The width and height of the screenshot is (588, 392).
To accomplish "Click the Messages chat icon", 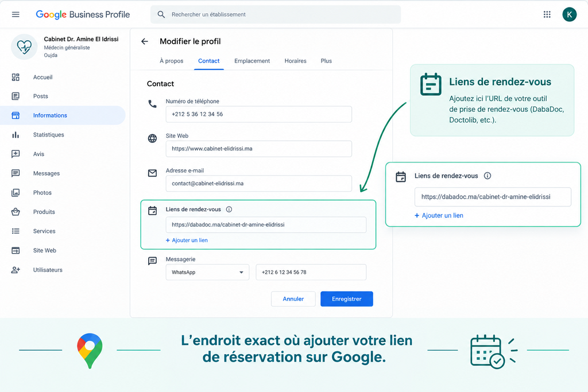I will [16, 173].
